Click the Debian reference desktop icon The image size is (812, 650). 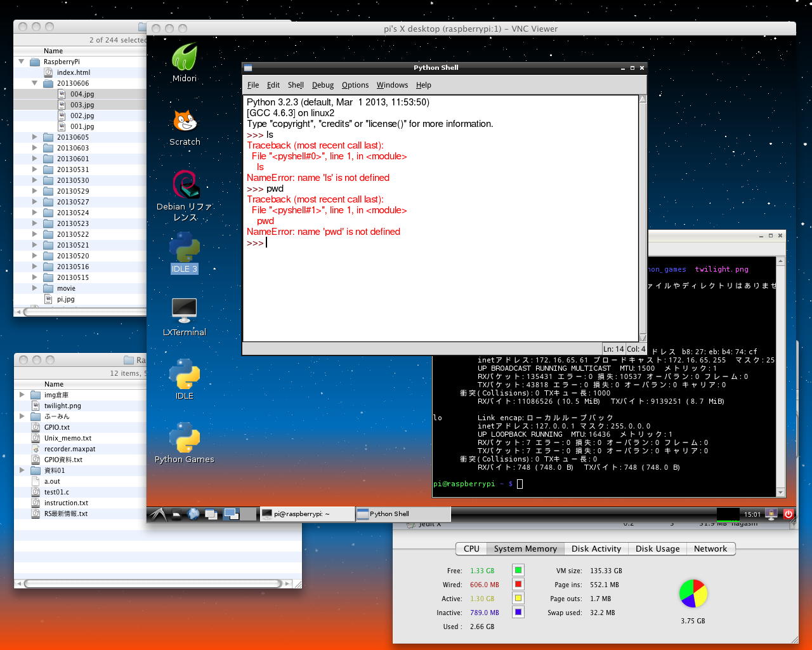tap(185, 185)
